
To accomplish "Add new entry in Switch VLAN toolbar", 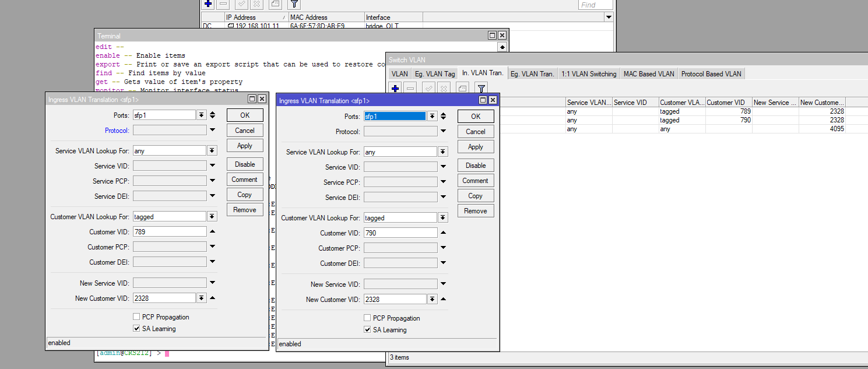I will coord(395,89).
